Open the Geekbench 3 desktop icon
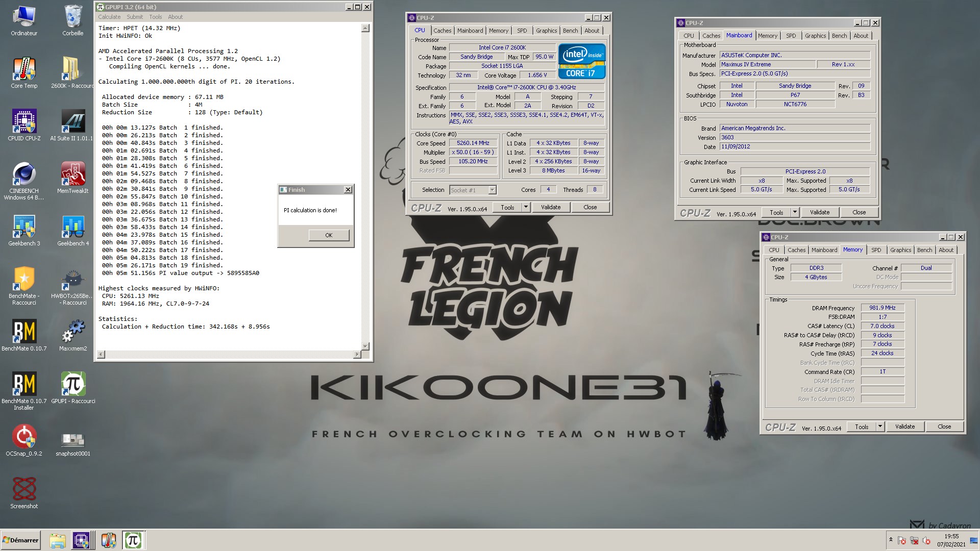The width and height of the screenshot is (980, 551). click(24, 231)
